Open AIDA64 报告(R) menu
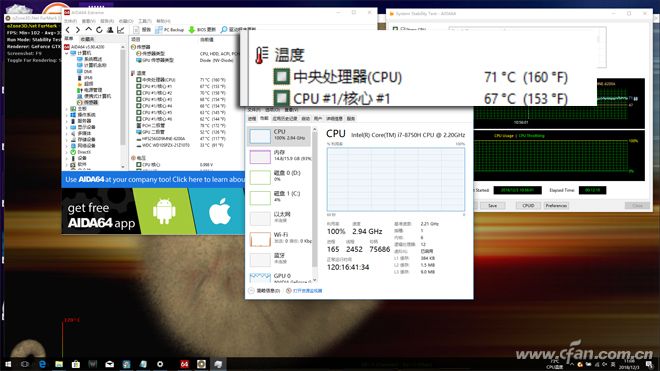 [107, 21]
